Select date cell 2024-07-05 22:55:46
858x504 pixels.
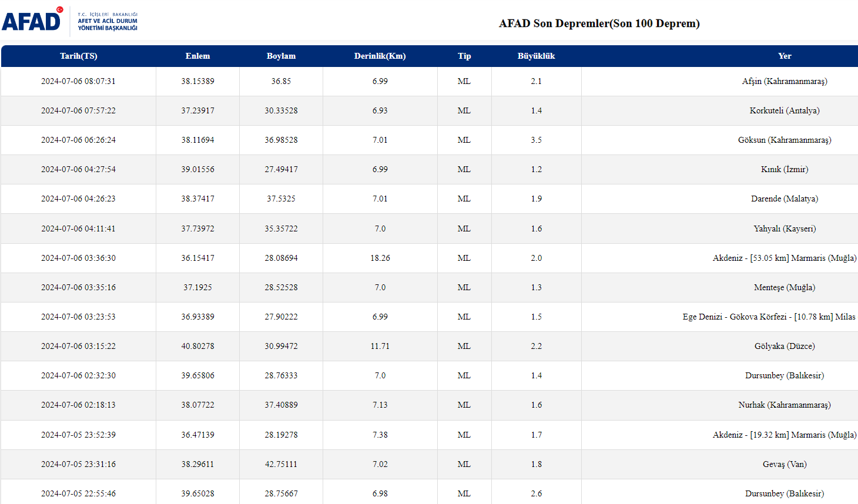pos(78,493)
